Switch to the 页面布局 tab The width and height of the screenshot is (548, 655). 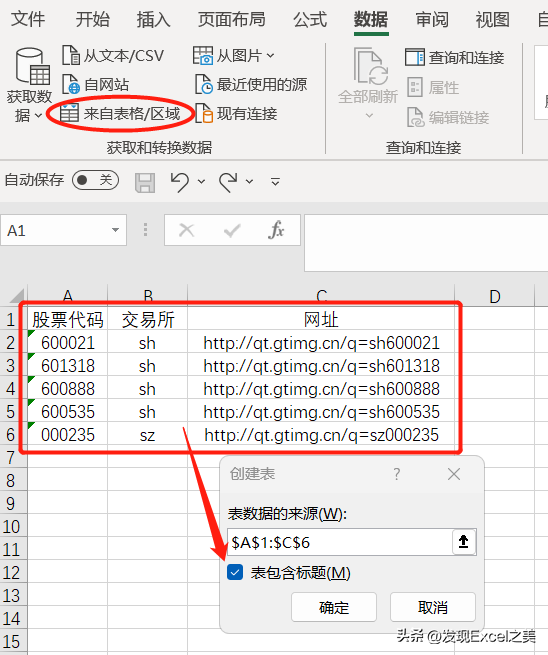tap(231, 20)
